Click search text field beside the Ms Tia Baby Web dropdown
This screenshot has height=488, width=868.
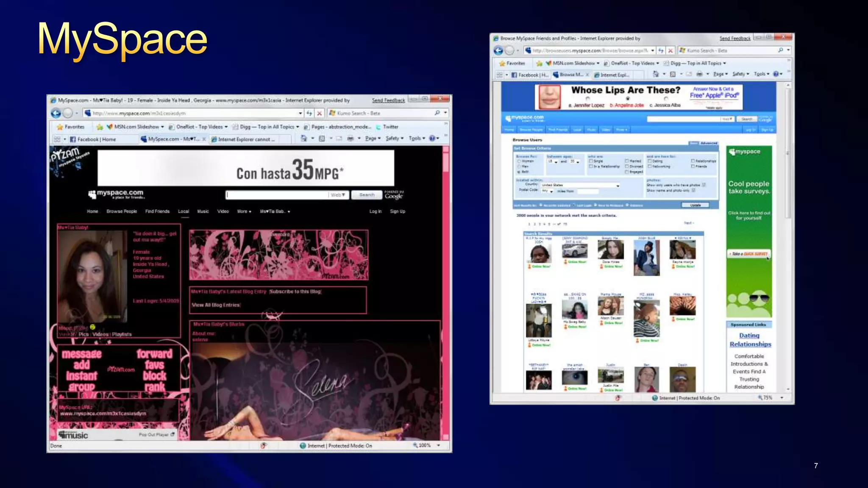pos(277,195)
